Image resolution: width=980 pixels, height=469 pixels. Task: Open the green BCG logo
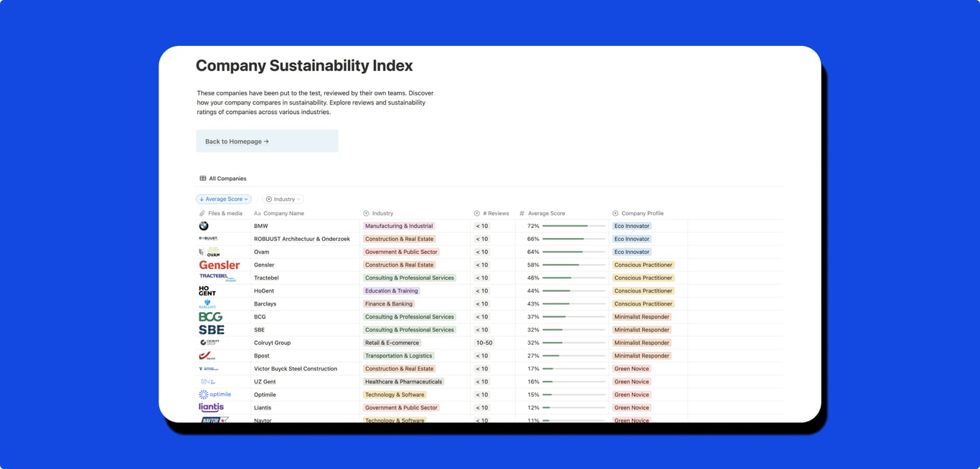pos(211,316)
